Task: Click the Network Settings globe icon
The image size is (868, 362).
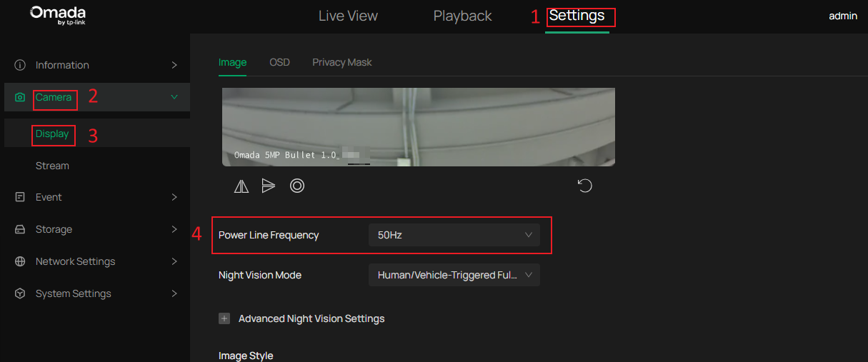Action: [20, 261]
